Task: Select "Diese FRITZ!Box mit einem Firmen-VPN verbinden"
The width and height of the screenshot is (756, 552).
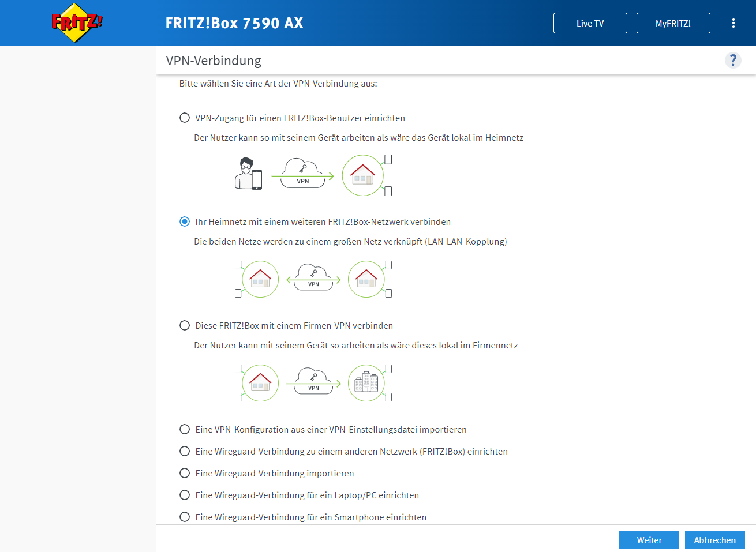Action: pos(184,325)
